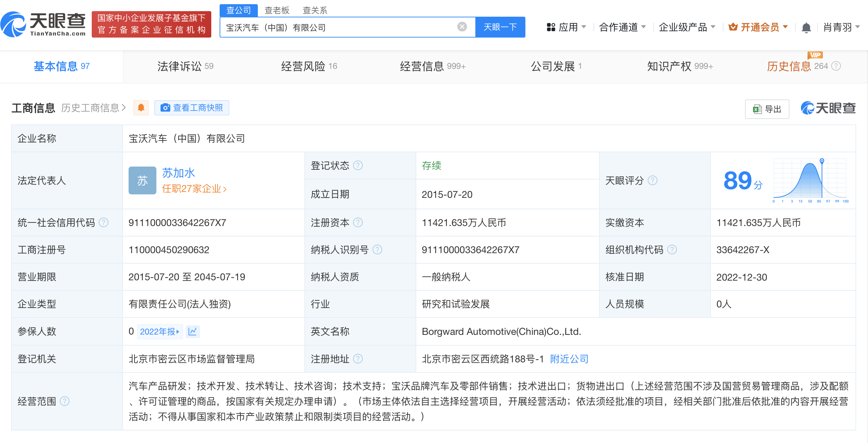The image size is (868, 443).
Task: Click the 苏 avatar of legal representative
Action: point(142,180)
